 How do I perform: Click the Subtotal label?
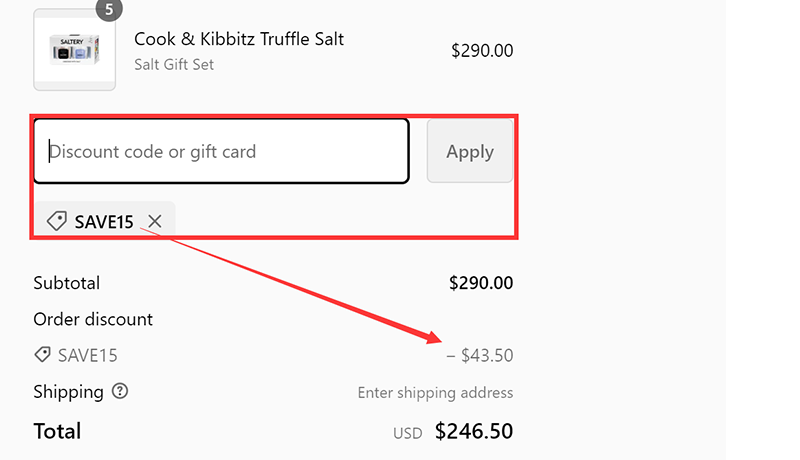pos(67,283)
